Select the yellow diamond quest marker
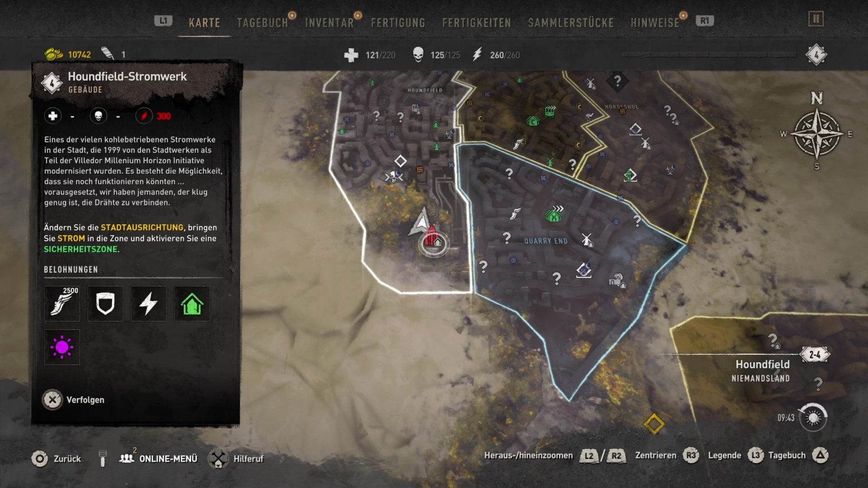The width and height of the screenshot is (868, 488). tap(654, 424)
